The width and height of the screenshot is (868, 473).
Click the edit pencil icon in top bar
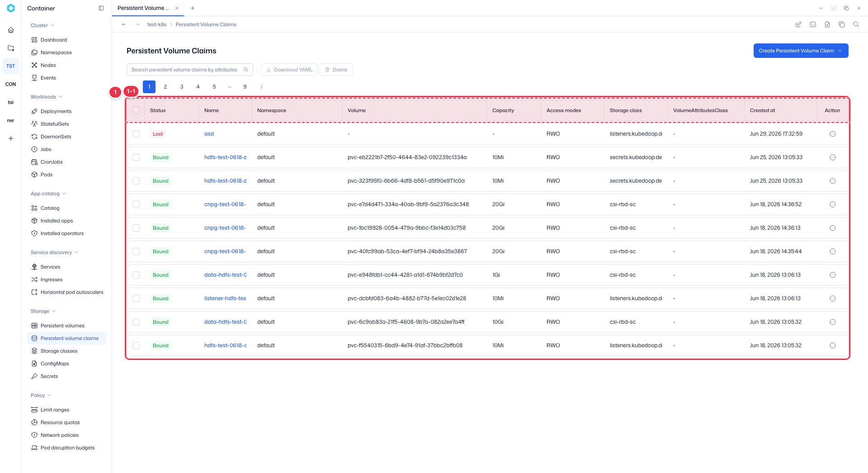click(798, 24)
